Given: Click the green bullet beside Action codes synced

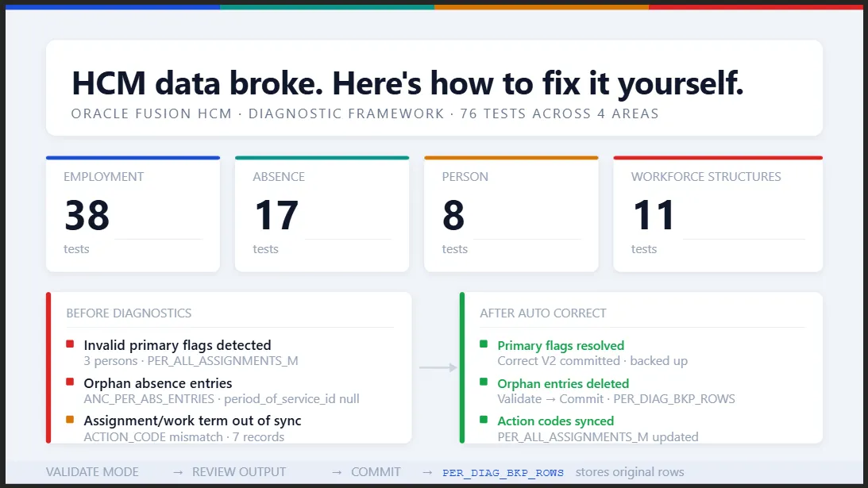Looking at the screenshot, I should 484,420.
